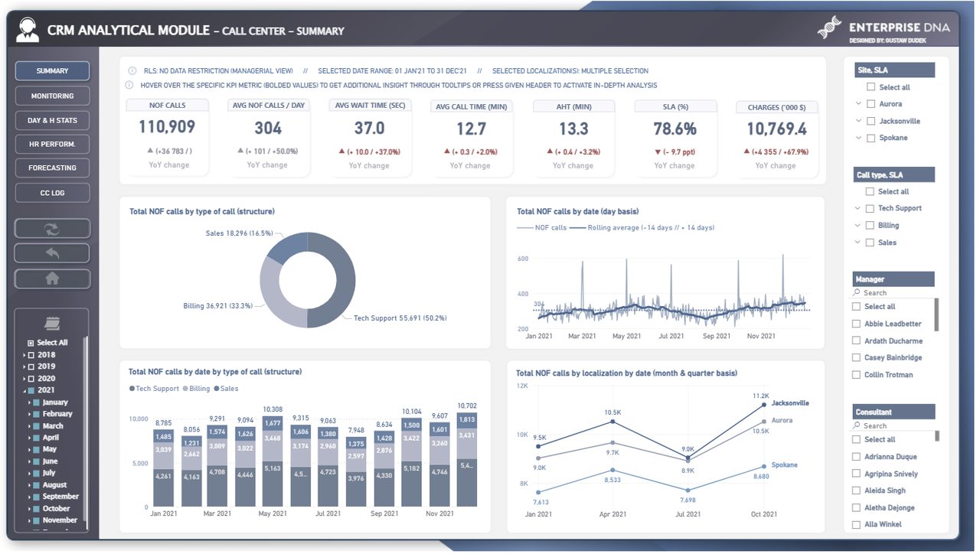Screen dimensions: 980x554
Task: Expand the Sales call type chevron
Action: [x=858, y=243]
